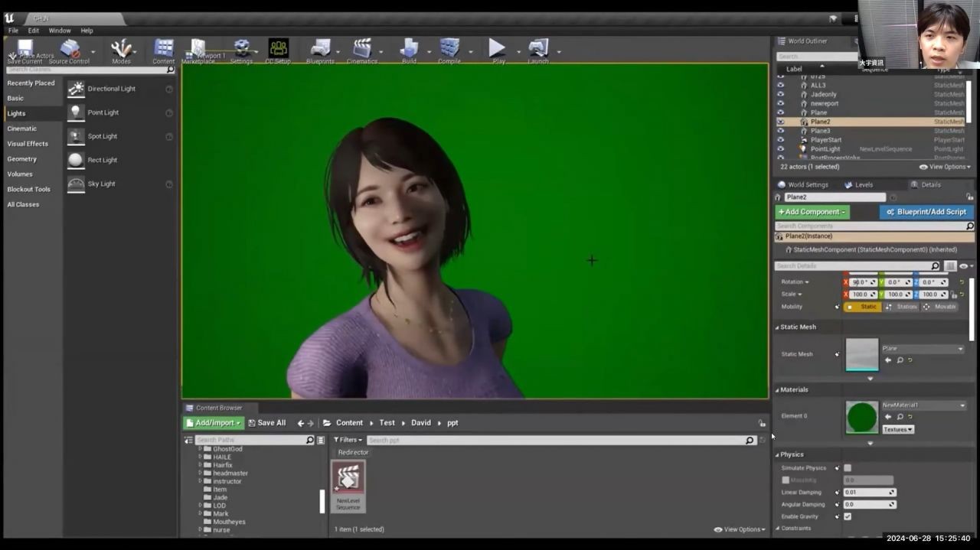Click the Compile toolbar icon
Viewport: 980px width, 550px height.
pos(449,49)
